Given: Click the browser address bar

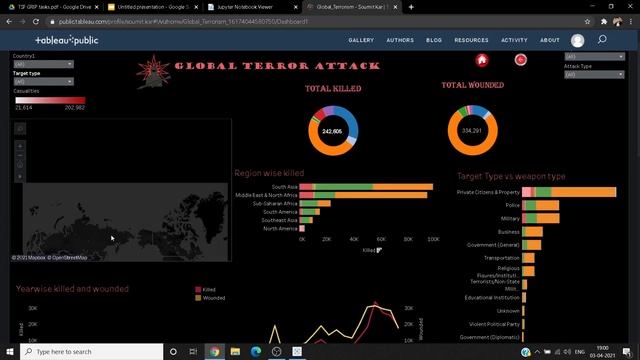Looking at the screenshot, I should pyautogui.click(x=314, y=22).
